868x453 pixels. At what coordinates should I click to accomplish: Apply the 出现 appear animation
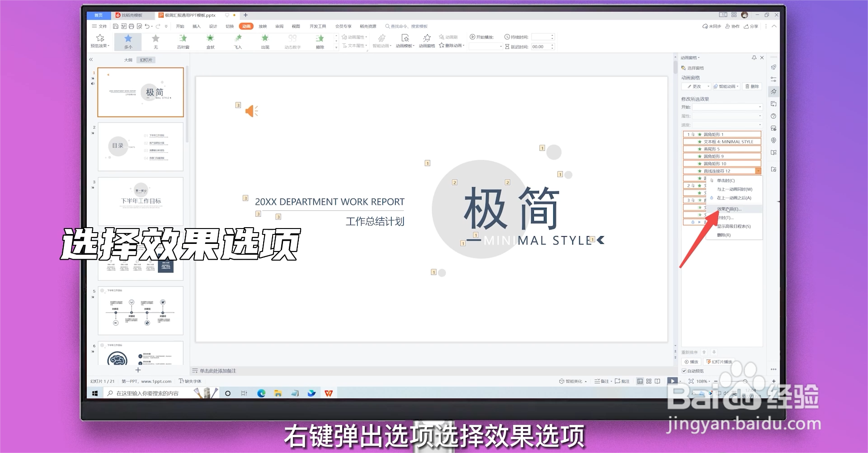point(265,42)
